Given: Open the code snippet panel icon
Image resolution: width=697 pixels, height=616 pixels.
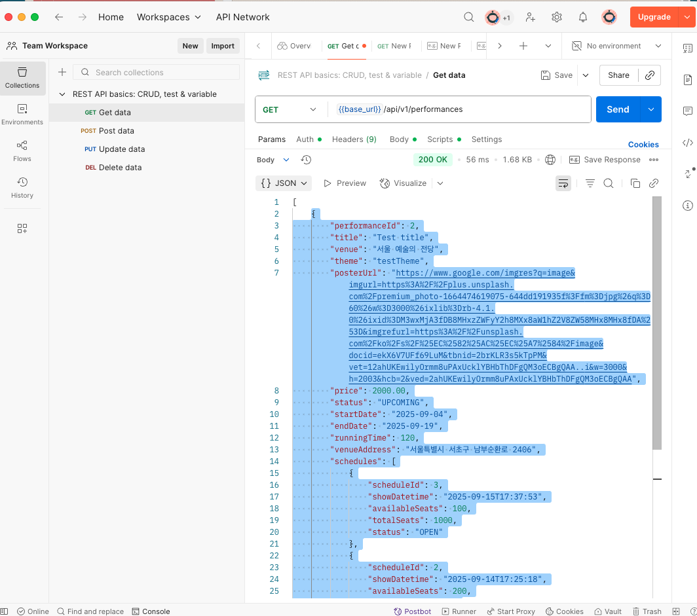Looking at the screenshot, I should coord(687,143).
